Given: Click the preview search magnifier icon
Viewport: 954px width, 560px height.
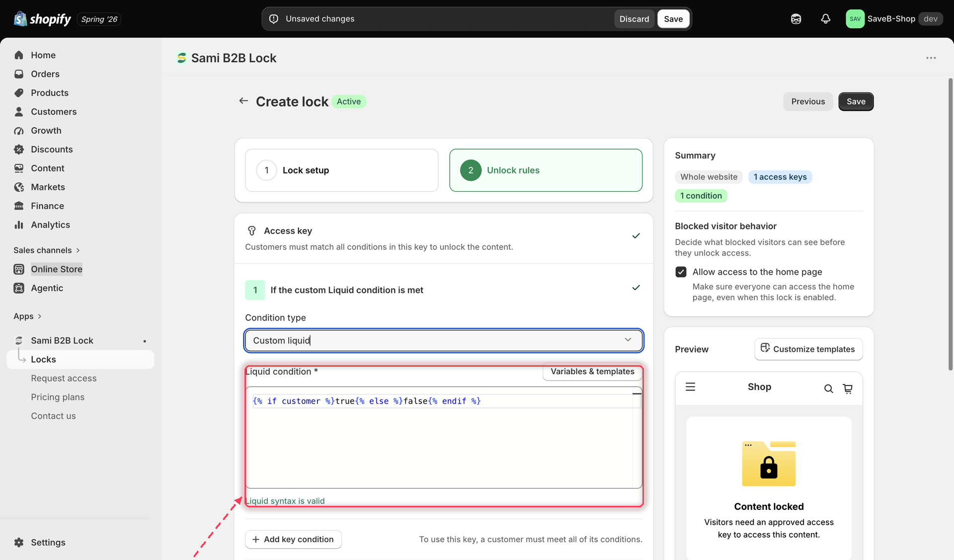Looking at the screenshot, I should [828, 389].
